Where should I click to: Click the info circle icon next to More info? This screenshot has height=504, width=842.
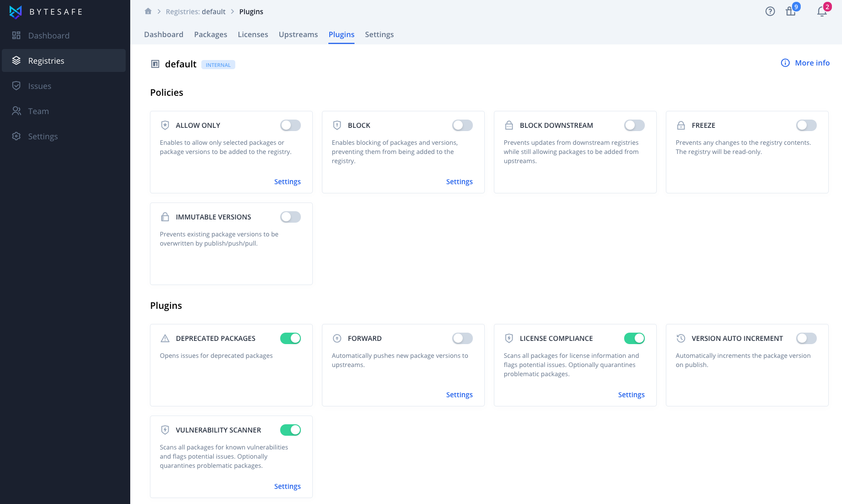pos(785,63)
